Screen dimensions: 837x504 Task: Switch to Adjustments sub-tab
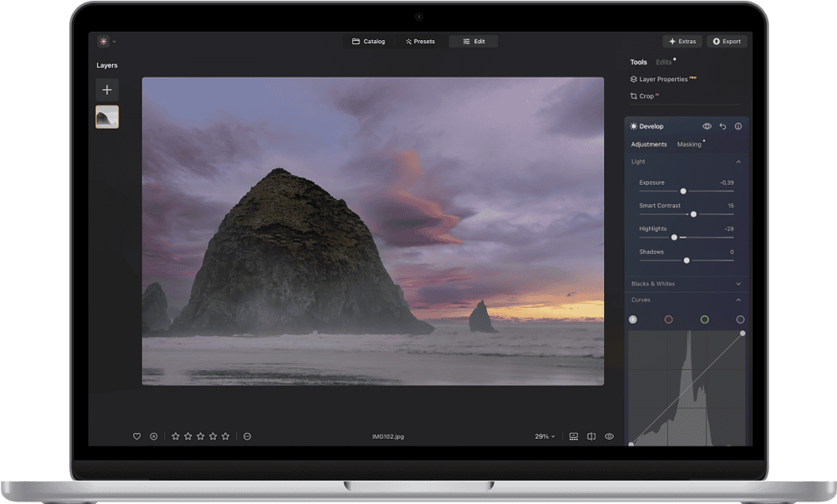click(x=648, y=144)
